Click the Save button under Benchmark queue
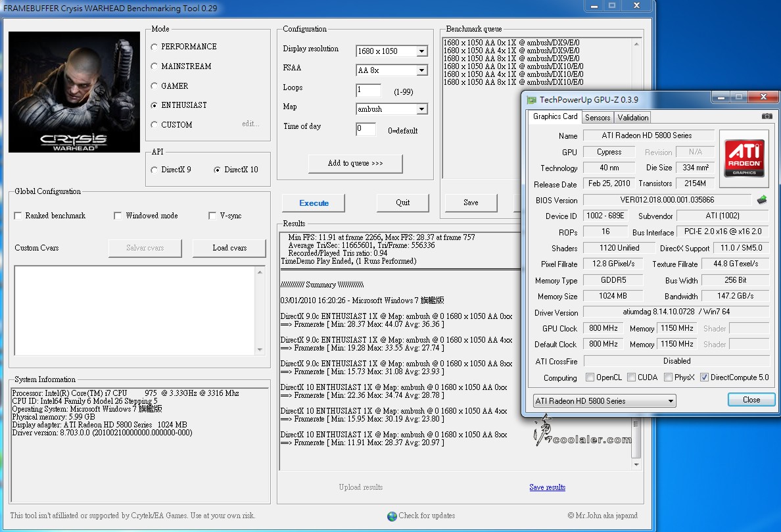781x532 pixels. click(x=471, y=203)
